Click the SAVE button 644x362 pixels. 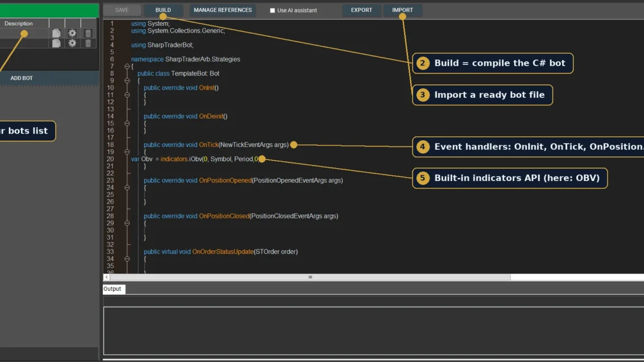(121, 10)
